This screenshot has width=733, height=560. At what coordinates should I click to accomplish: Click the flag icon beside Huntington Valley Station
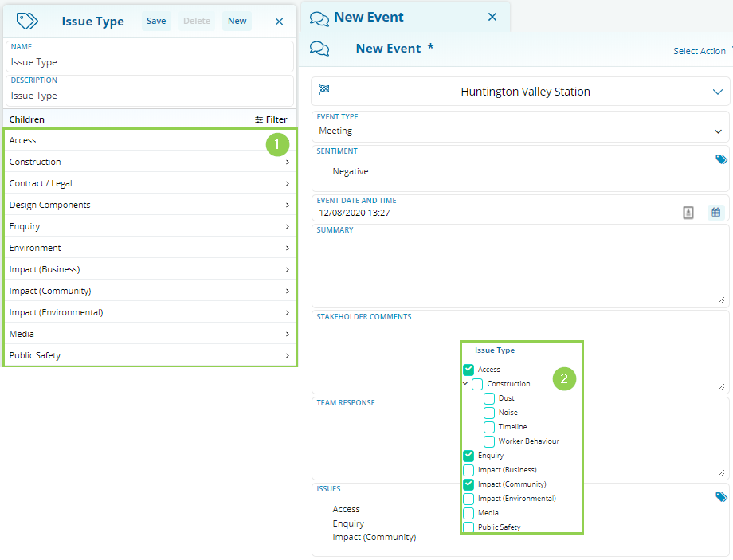[324, 89]
